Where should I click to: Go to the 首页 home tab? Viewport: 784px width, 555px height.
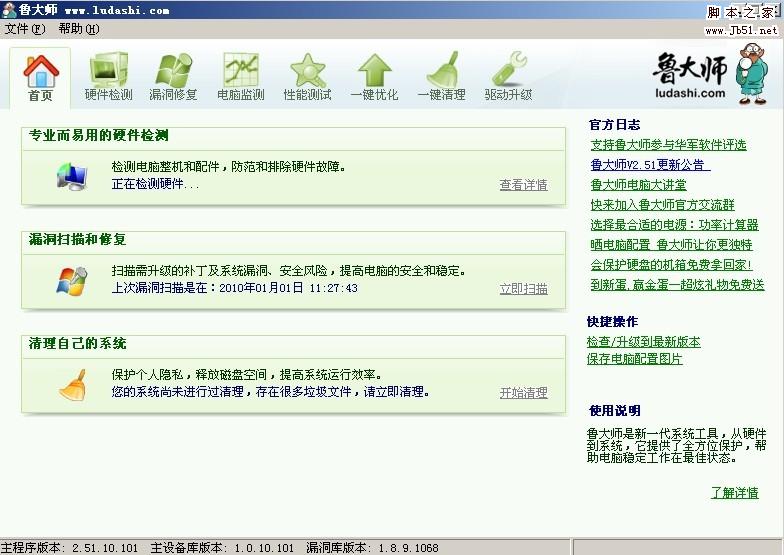pos(41,76)
